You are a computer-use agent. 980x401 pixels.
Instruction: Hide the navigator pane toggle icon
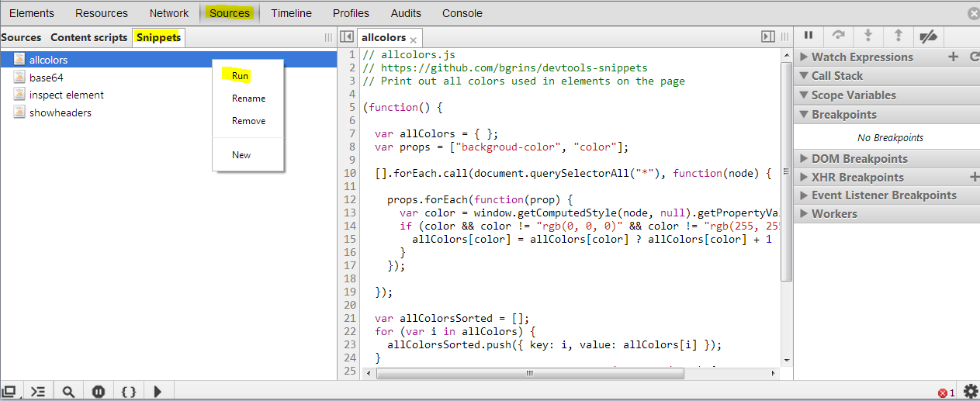[347, 36]
